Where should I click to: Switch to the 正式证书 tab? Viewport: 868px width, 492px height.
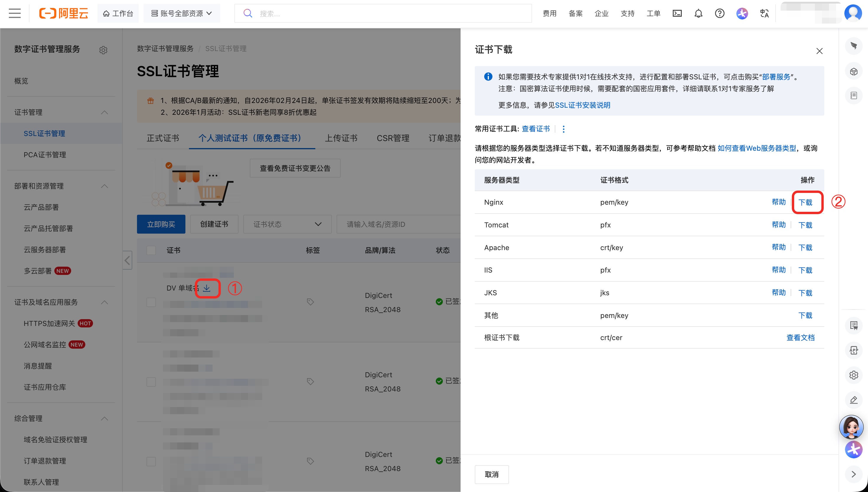pyautogui.click(x=163, y=138)
